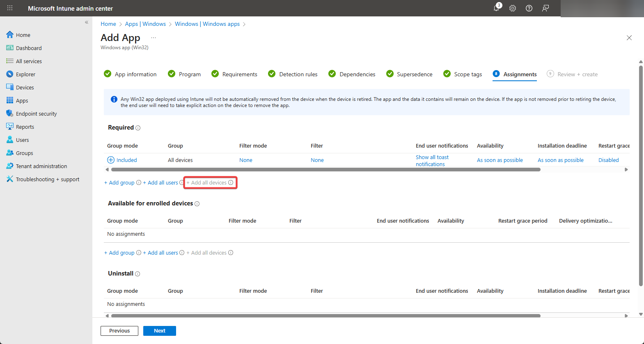
Task: Toggle the Included group mode in Required
Action: 122,160
